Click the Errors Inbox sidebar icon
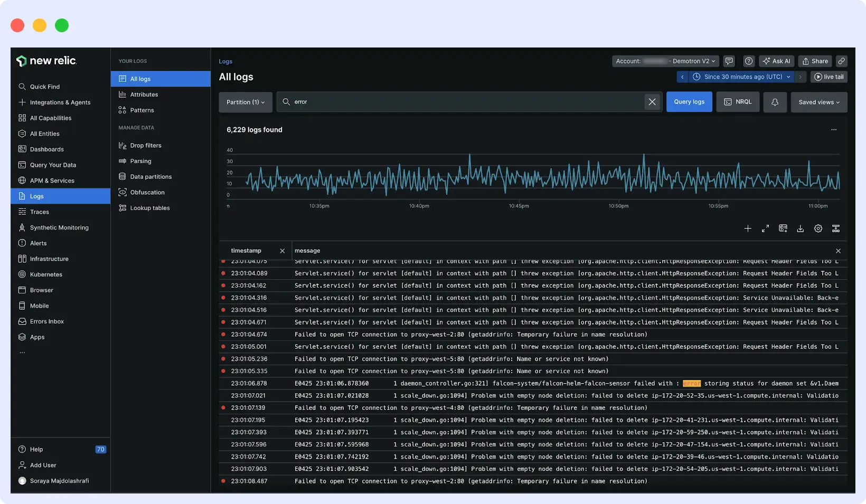Image resolution: width=866 pixels, height=504 pixels. click(22, 321)
